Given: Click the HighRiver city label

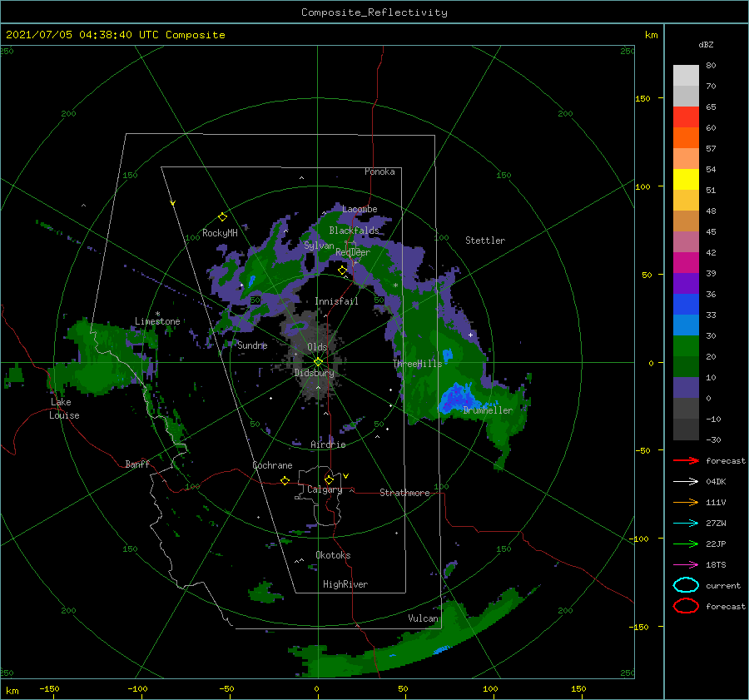Looking at the screenshot, I should tap(345, 584).
